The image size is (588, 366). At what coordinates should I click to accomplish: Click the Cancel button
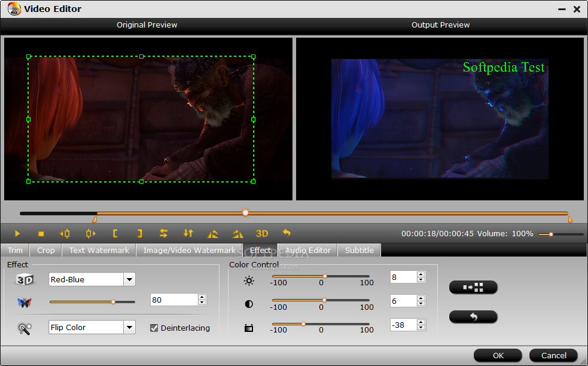(x=553, y=355)
